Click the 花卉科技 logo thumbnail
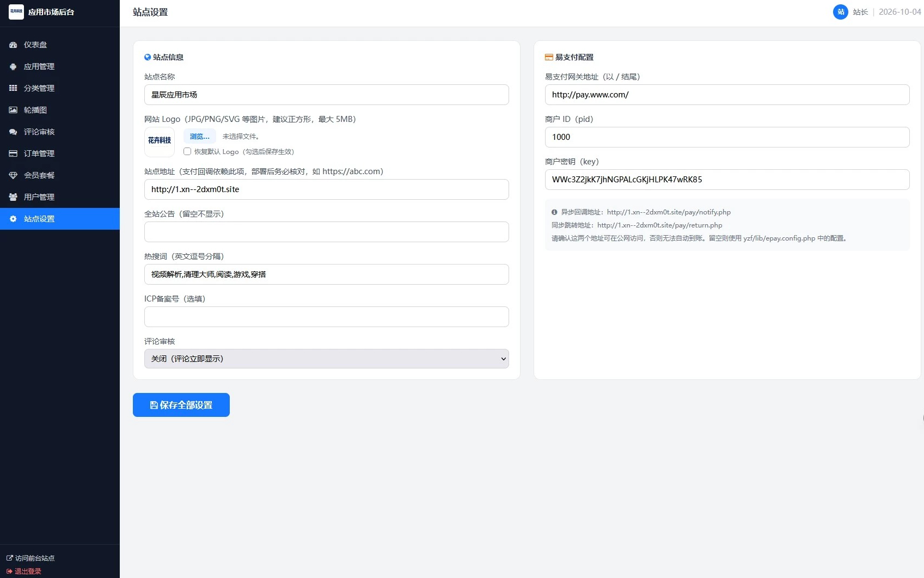Image resolution: width=924 pixels, height=578 pixels. (160, 142)
